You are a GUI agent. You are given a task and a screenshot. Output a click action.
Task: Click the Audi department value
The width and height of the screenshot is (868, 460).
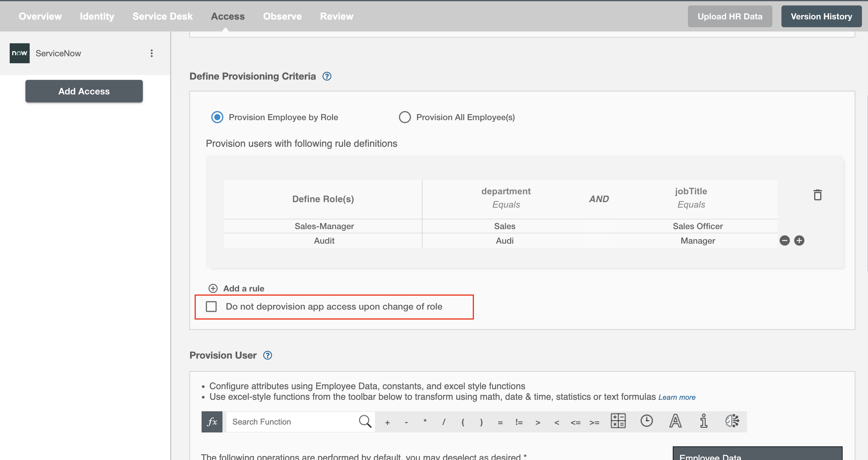click(505, 241)
